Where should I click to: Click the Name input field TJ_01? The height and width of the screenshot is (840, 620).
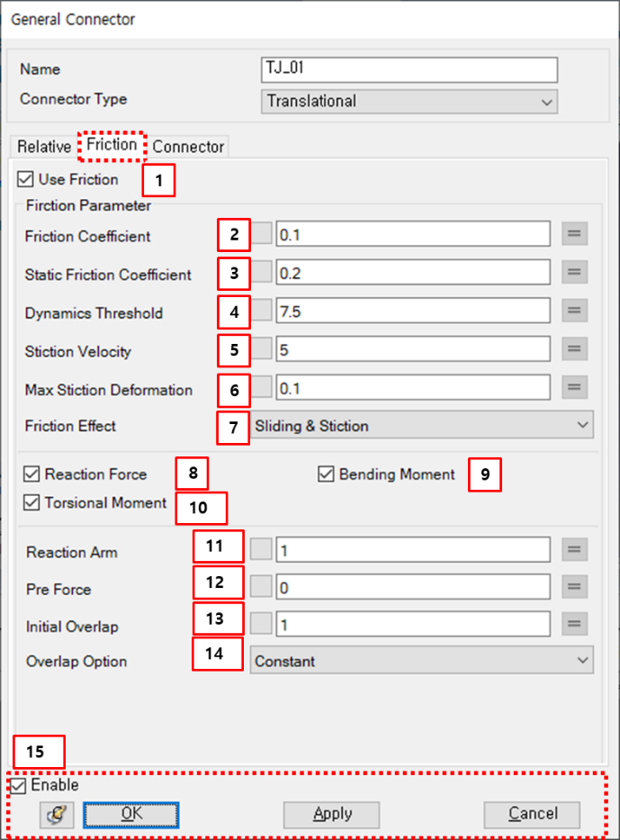409,69
